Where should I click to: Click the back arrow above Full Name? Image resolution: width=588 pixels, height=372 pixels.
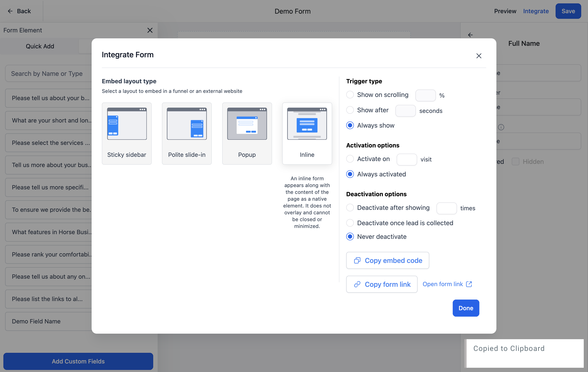(x=470, y=35)
